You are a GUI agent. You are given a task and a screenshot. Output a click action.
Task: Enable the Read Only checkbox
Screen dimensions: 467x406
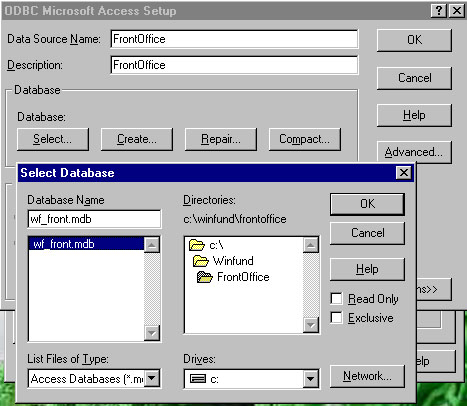click(336, 298)
